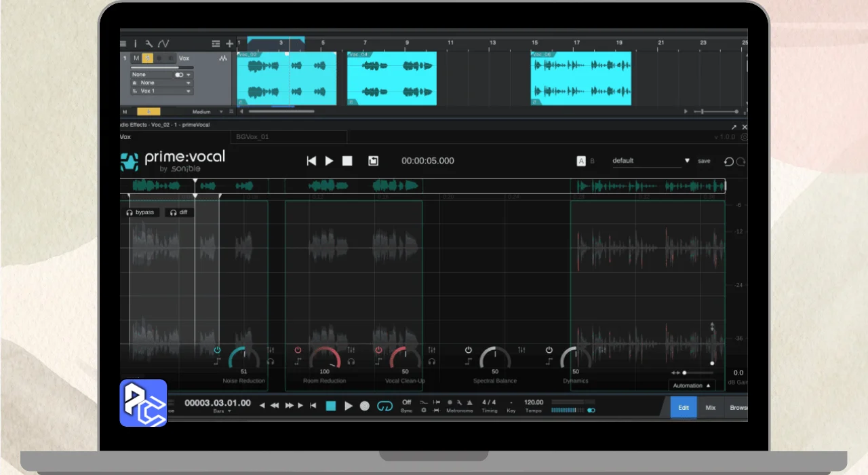Expand the Automation dropdown
The height and width of the screenshot is (475, 868).
coord(692,385)
